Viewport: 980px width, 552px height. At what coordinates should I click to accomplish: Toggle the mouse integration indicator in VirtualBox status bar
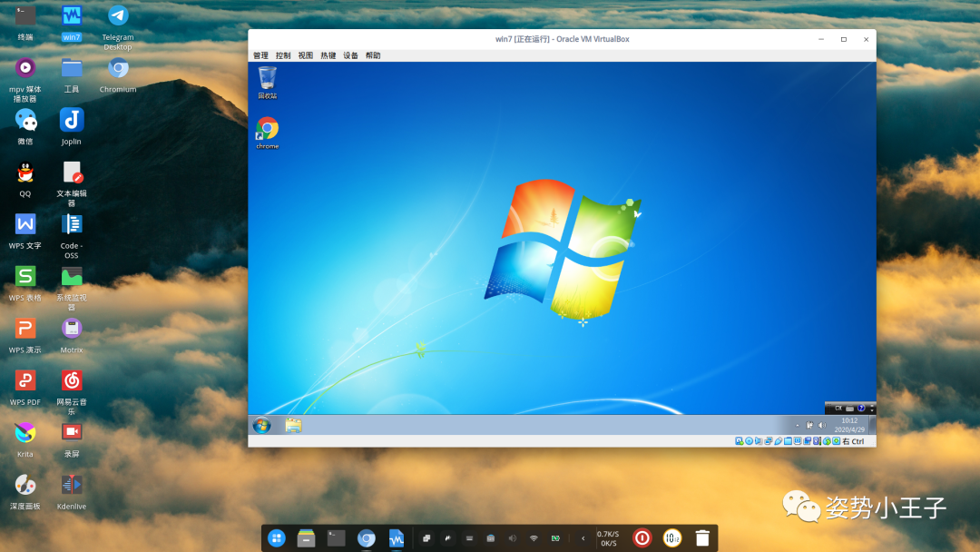coord(827,440)
